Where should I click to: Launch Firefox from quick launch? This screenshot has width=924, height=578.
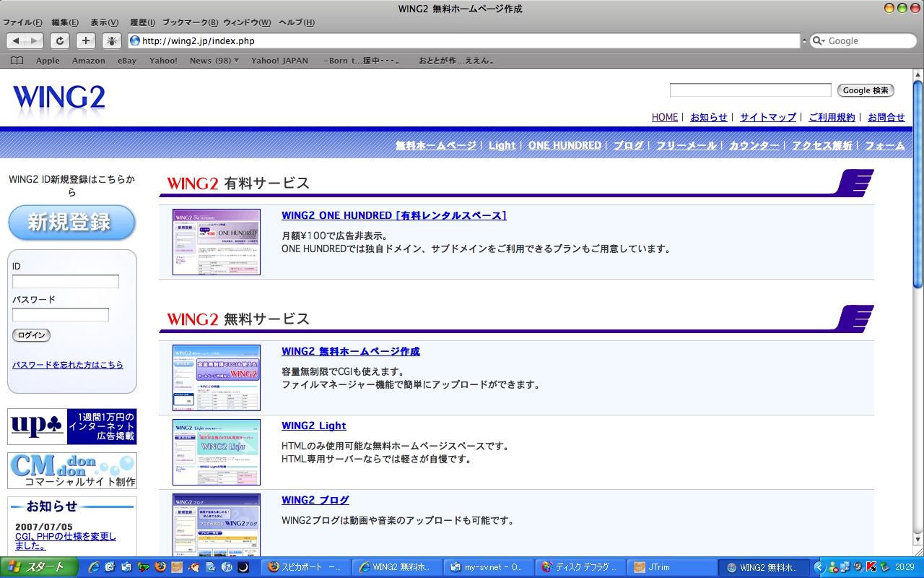[x=161, y=567]
